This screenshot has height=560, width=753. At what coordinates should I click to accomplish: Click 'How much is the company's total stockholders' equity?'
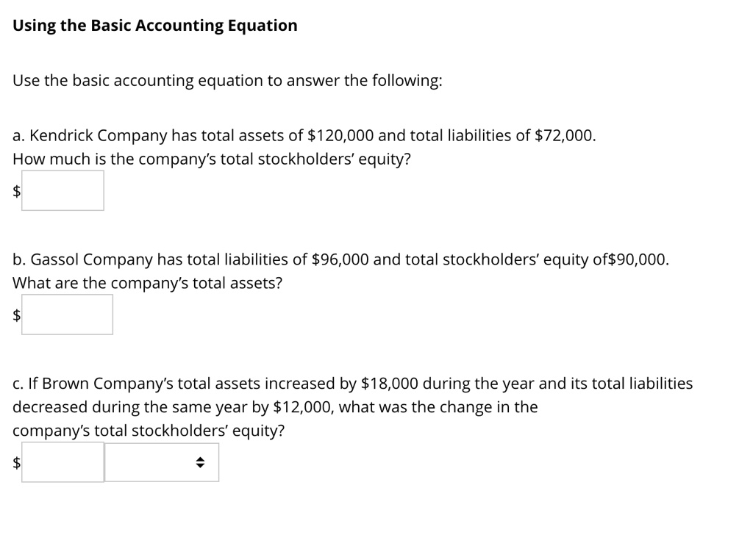[x=211, y=159]
